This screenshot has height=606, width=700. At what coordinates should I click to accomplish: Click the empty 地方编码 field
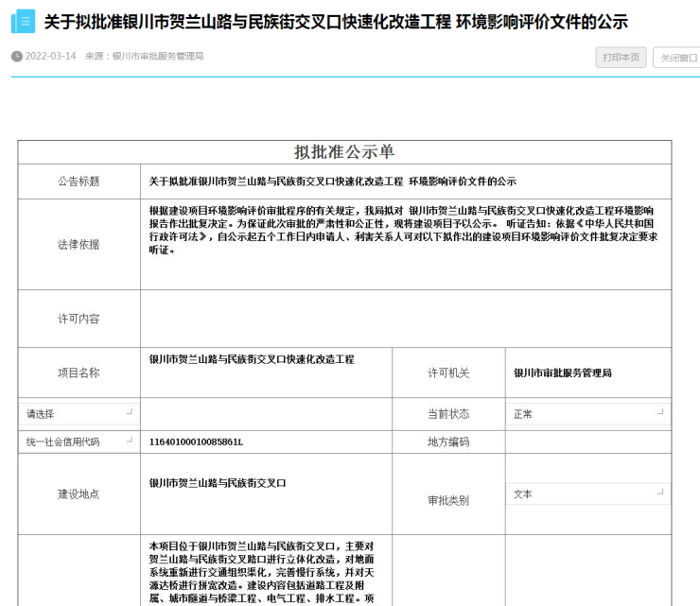point(587,442)
